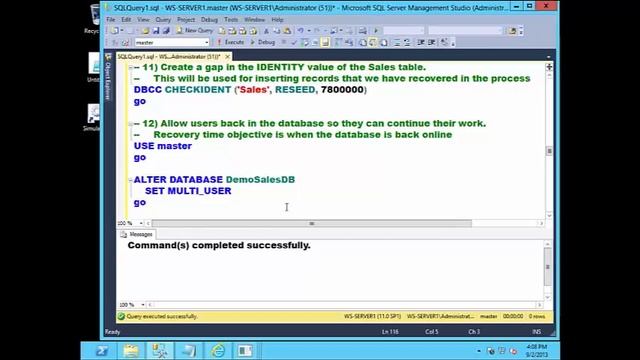This screenshot has height=360, width=640.
Task: Click Analysis Services MDX Query icon
Action: [x=232, y=31]
